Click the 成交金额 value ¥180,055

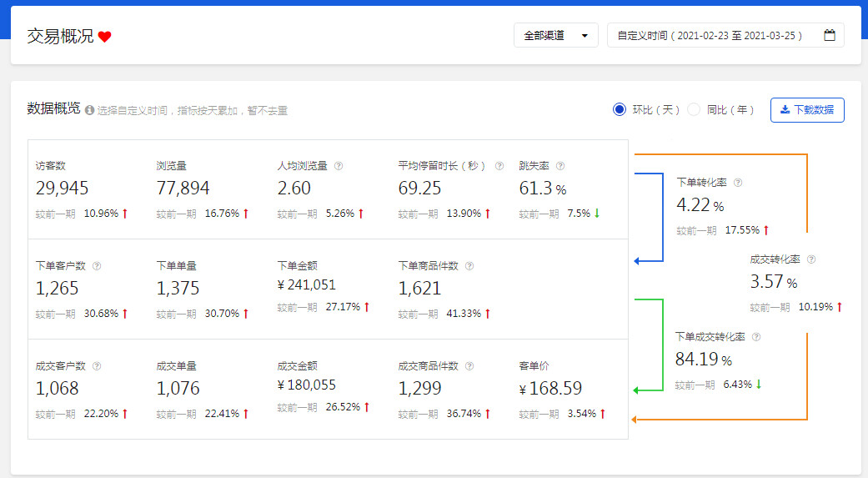(307, 385)
